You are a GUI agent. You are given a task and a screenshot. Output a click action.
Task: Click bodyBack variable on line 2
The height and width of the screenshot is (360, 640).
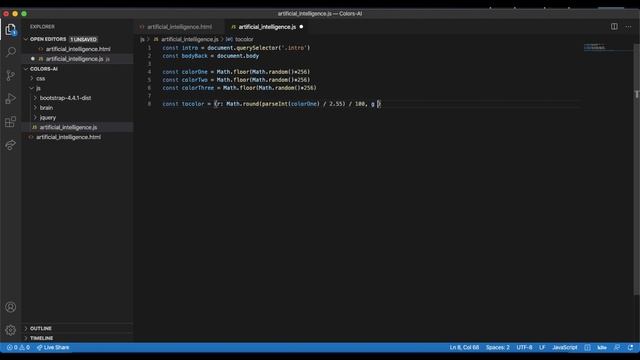194,56
